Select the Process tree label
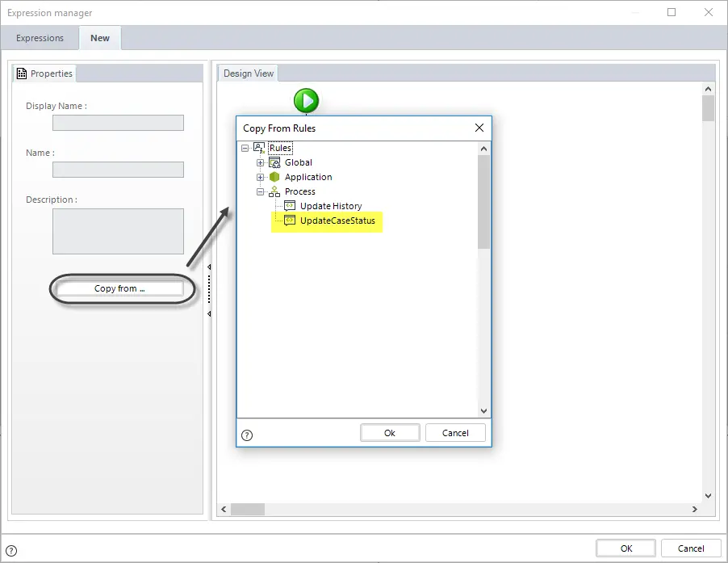728x563 pixels. 300,191
